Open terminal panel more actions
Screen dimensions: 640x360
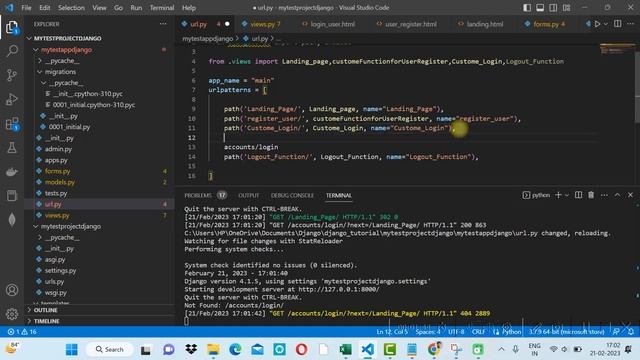coord(604,195)
